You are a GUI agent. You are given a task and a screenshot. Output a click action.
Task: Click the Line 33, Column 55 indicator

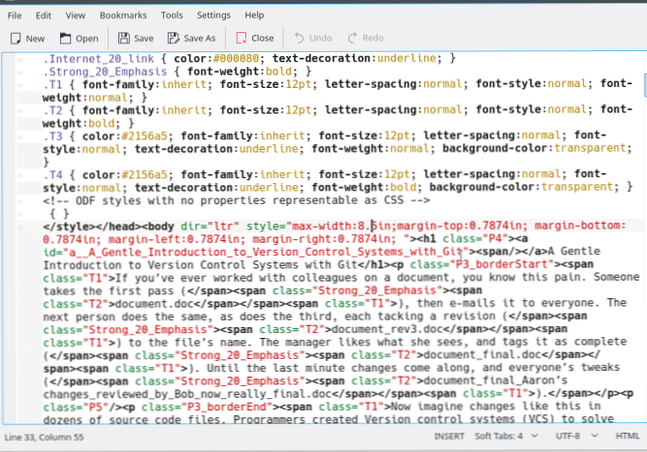click(x=44, y=437)
